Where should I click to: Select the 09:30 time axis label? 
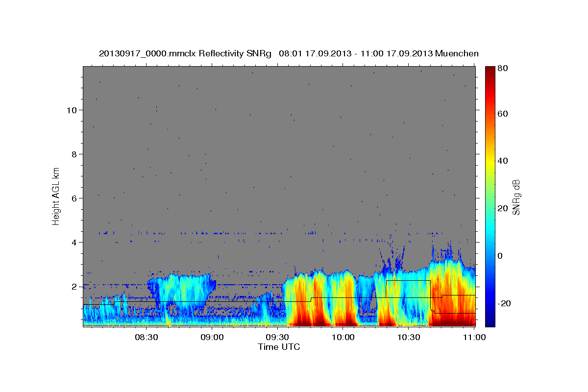coord(277,338)
